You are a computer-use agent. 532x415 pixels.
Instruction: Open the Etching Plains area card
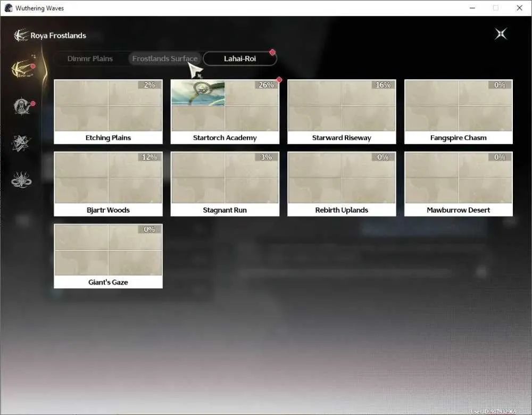[x=108, y=112]
